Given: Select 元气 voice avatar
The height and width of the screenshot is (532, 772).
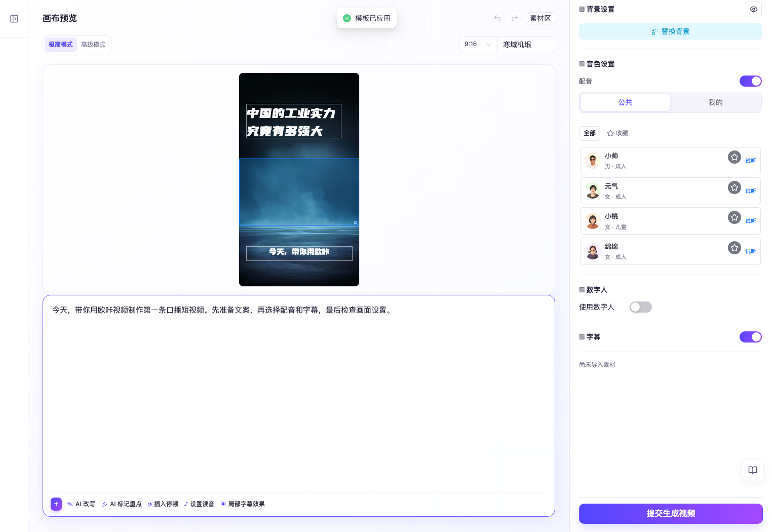Looking at the screenshot, I should pos(593,191).
